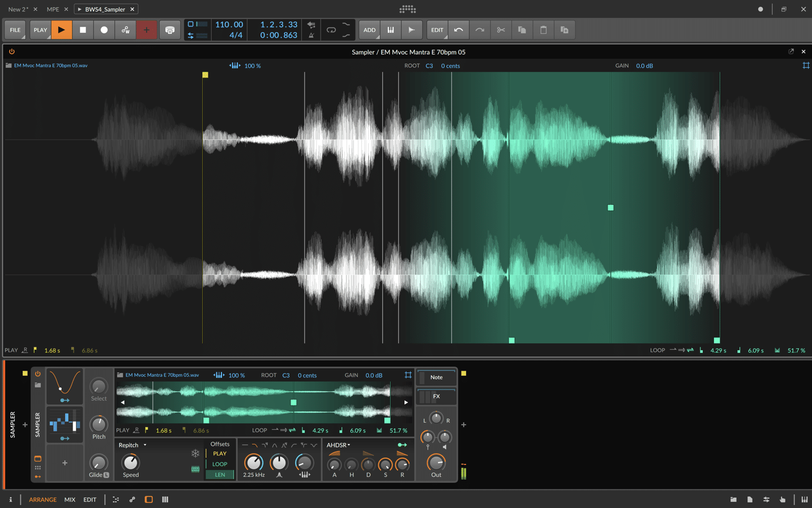Click the loop crossfade handle in large waveform
The image size is (812, 508).
pos(610,208)
